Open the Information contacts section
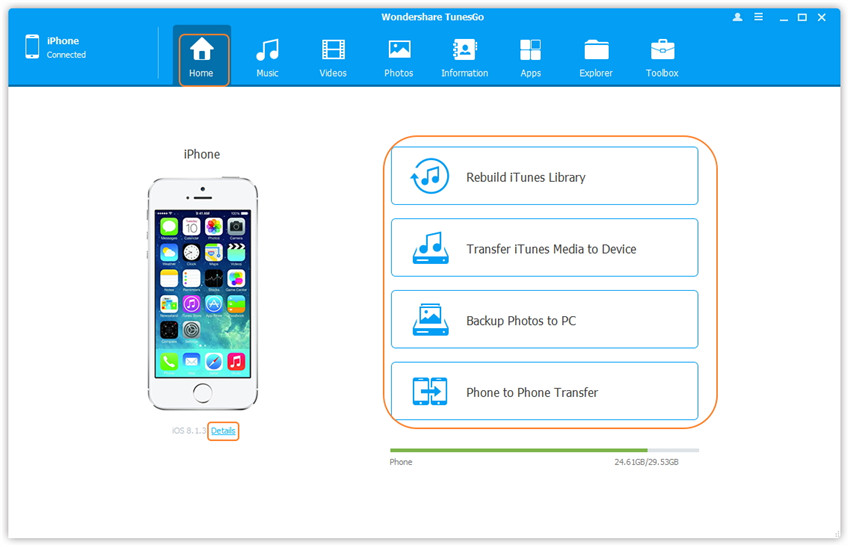This screenshot has height=547, width=850. pos(464,58)
